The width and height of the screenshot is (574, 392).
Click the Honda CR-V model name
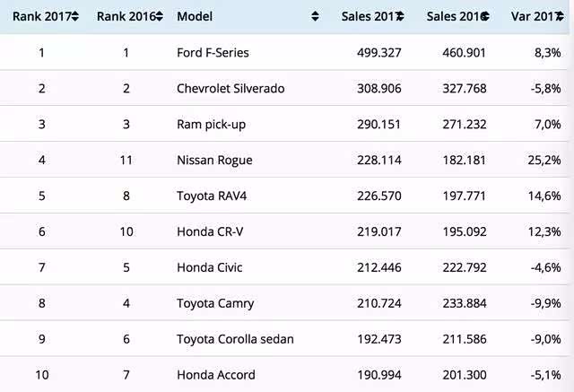coord(211,232)
